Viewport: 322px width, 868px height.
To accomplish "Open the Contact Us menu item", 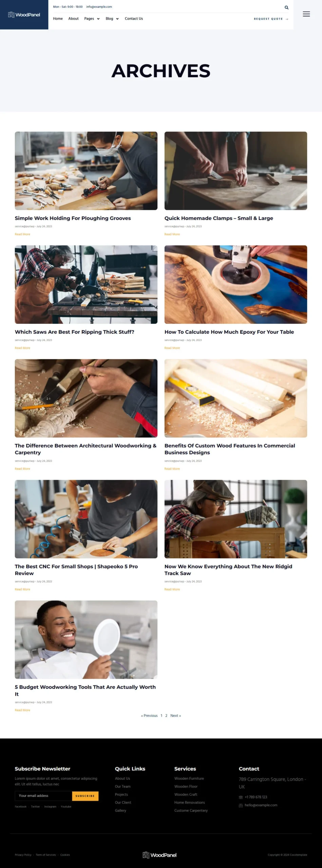I will coord(134,19).
